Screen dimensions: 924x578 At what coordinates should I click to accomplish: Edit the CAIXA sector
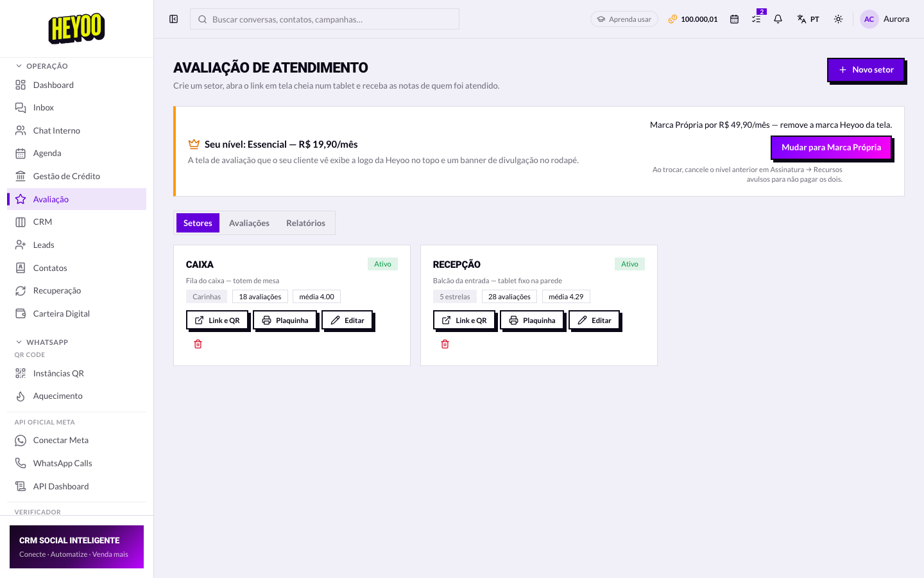point(347,320)
